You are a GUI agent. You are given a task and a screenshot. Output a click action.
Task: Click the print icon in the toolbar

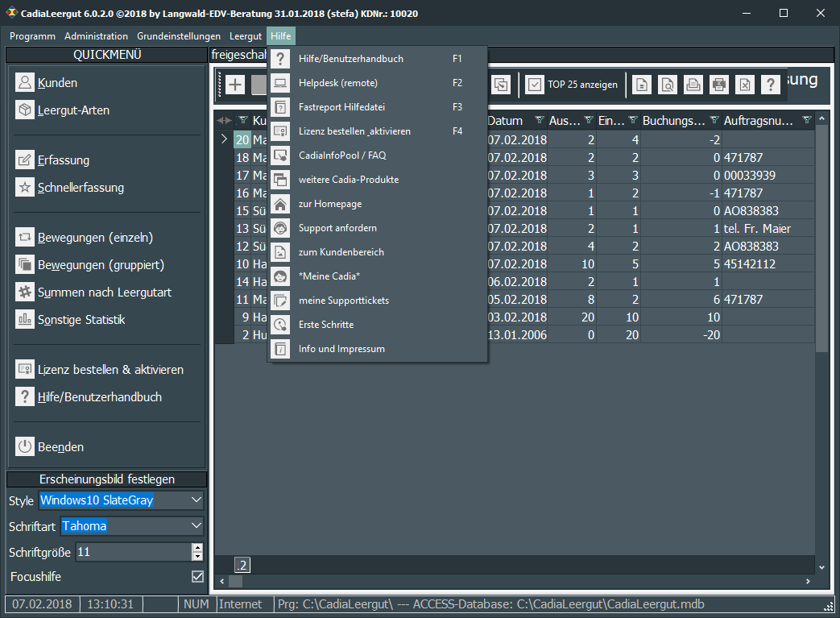693,85
